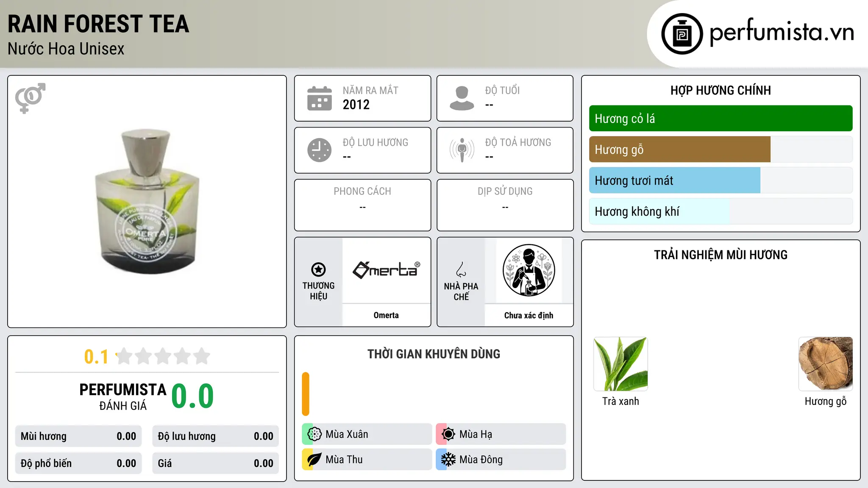Image resolution: width=868 pixels, height=488 pixels.
Task: Click the 0.1 user rating number
Action: pos(96,357)
